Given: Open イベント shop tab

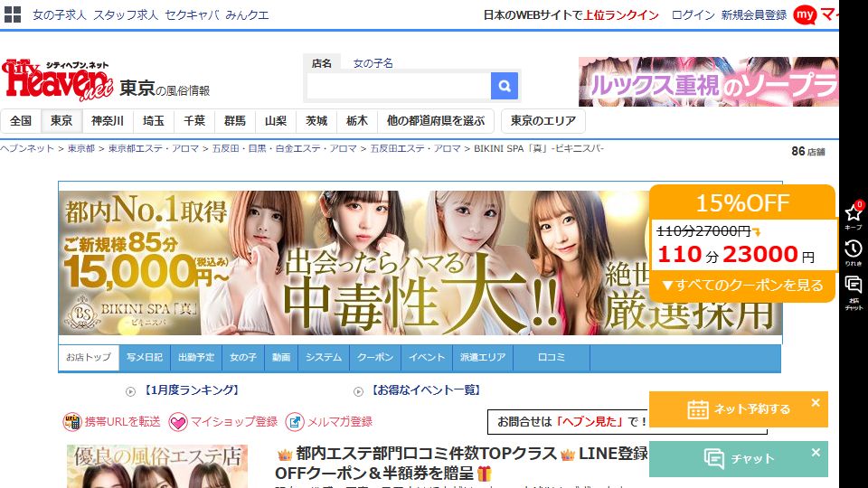Looking at the screenshot, I should [x=427, y=358].
